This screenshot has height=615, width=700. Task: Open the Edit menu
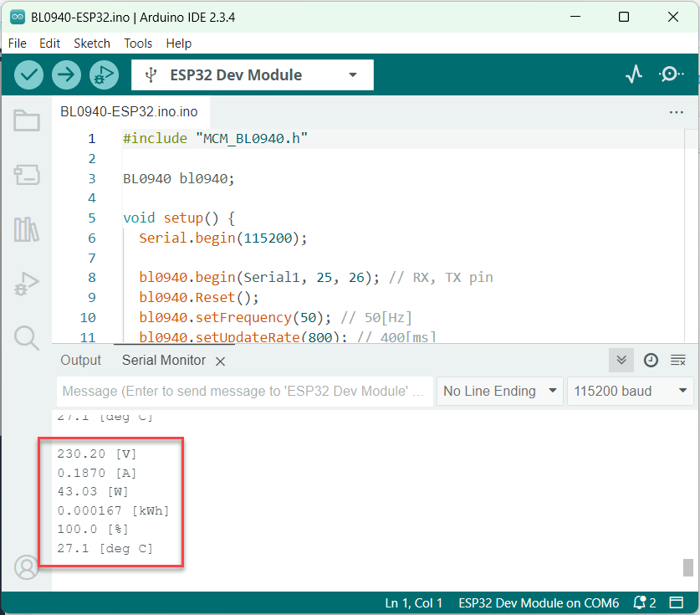pyautogui.click(x=49, y=44)
